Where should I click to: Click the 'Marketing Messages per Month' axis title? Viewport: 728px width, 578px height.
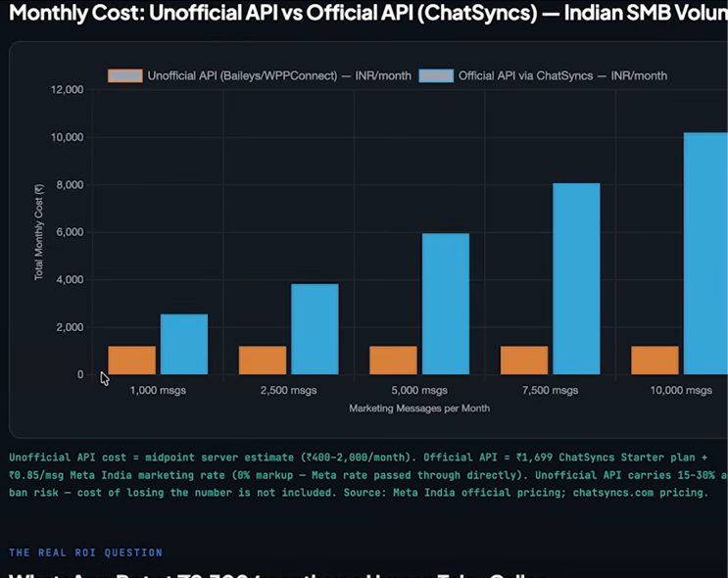click(419, 409)
